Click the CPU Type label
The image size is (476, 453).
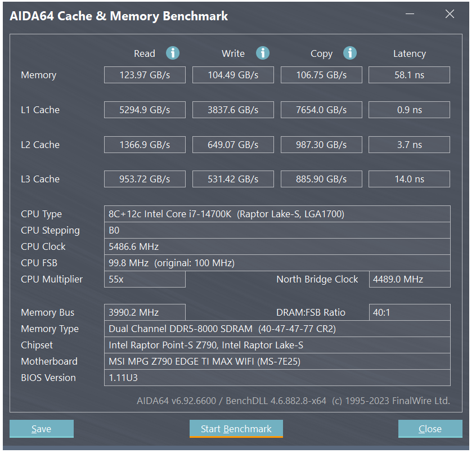[x=41, y=214]
